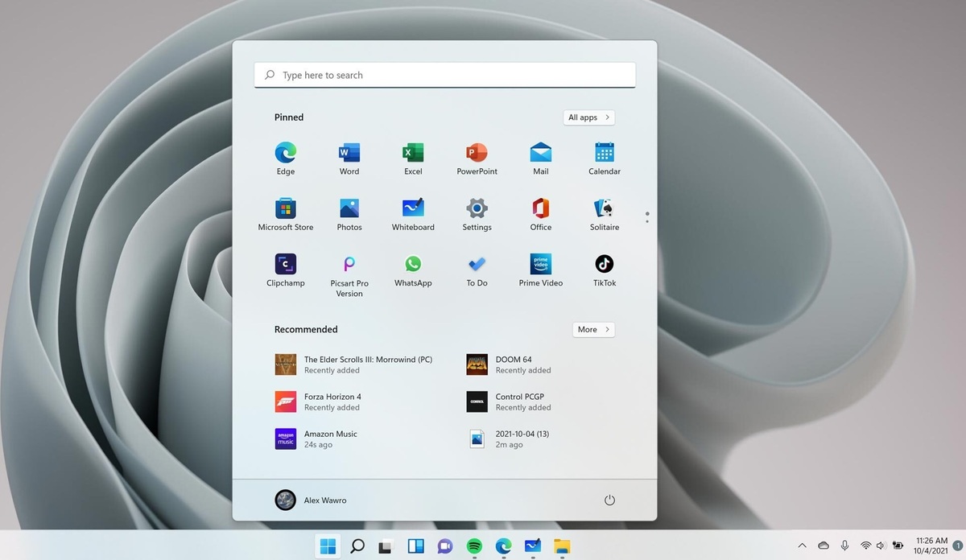The height and width of the screenshot is (560, 966).
Task: Open Excel in the Pinned section
Action: coord(413,159)
